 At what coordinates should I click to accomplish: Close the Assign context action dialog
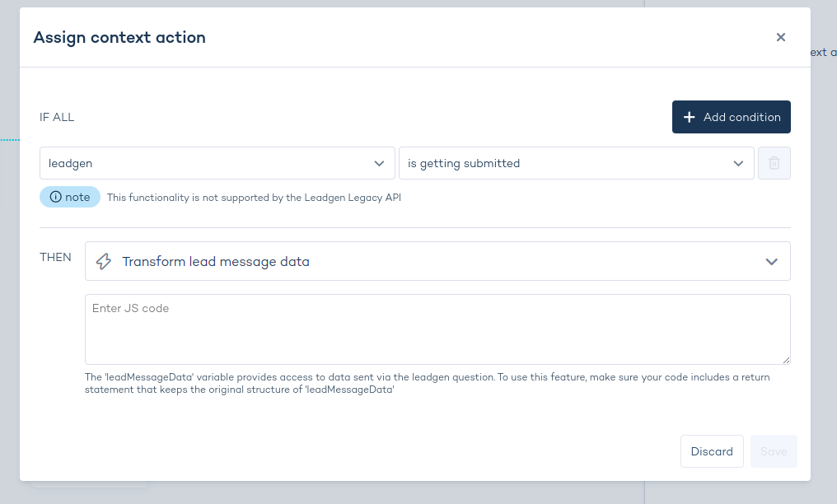point(780,37)
